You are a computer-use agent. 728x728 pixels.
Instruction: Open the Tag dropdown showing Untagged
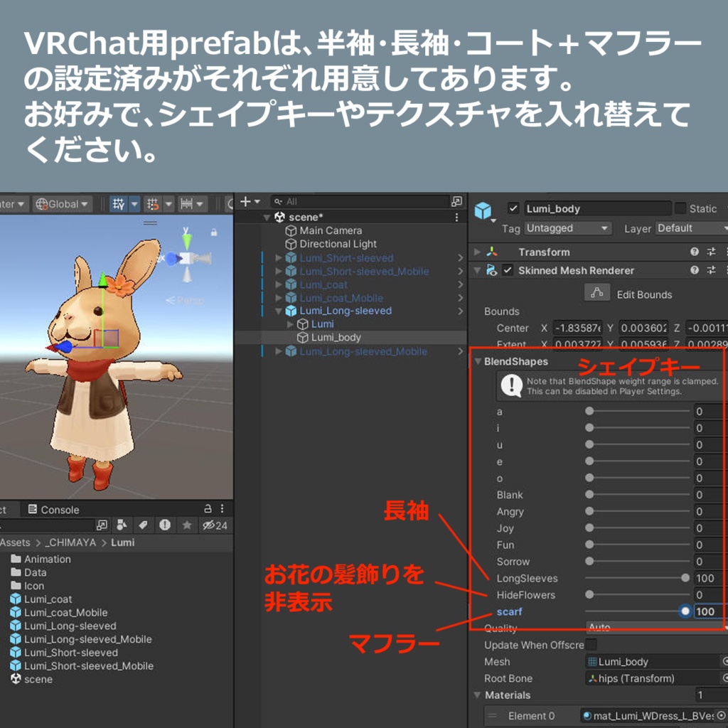point(568,228)
